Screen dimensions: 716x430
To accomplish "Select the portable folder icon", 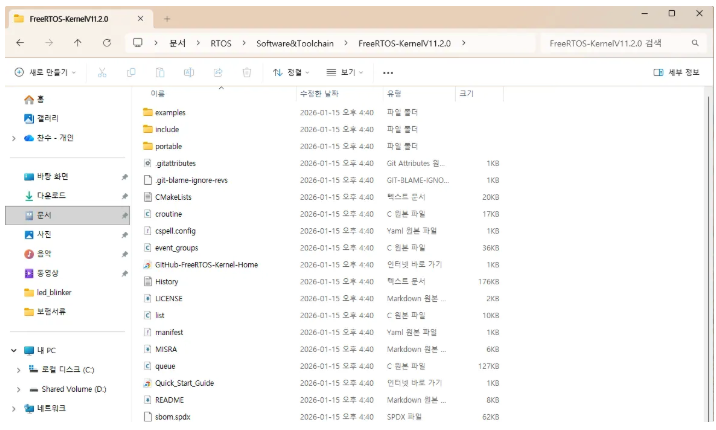I will click(147, 146).
